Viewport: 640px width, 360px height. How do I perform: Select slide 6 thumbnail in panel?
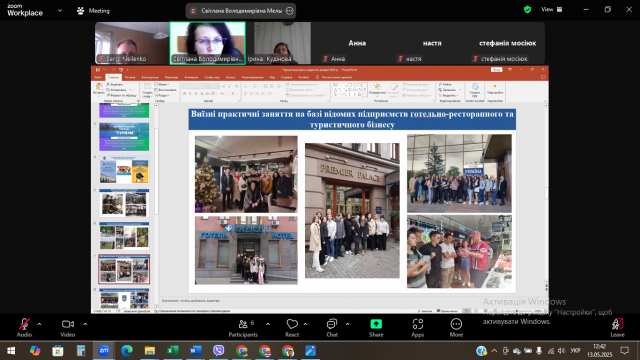click(124, 236)
